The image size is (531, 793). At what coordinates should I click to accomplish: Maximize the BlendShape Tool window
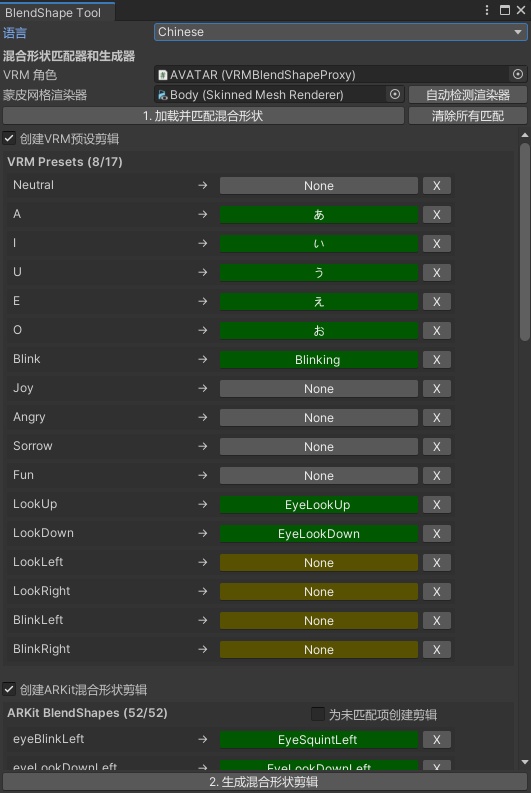point(505,10)
